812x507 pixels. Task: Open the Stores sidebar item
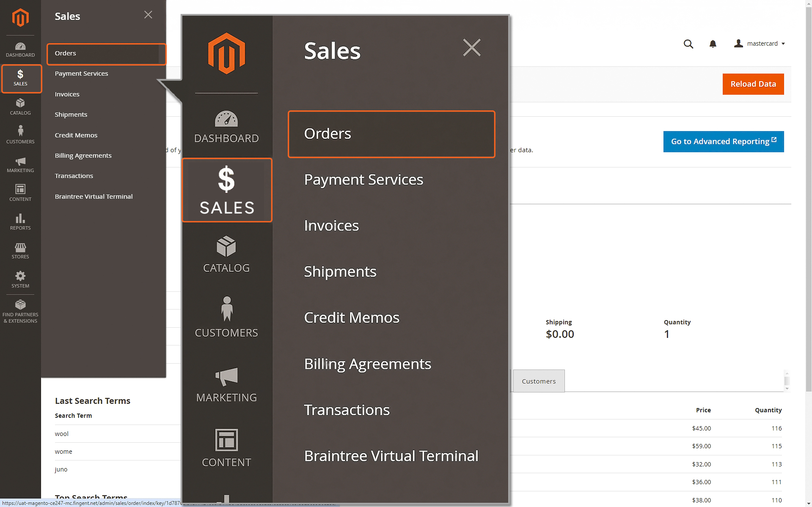click(20, 251)
